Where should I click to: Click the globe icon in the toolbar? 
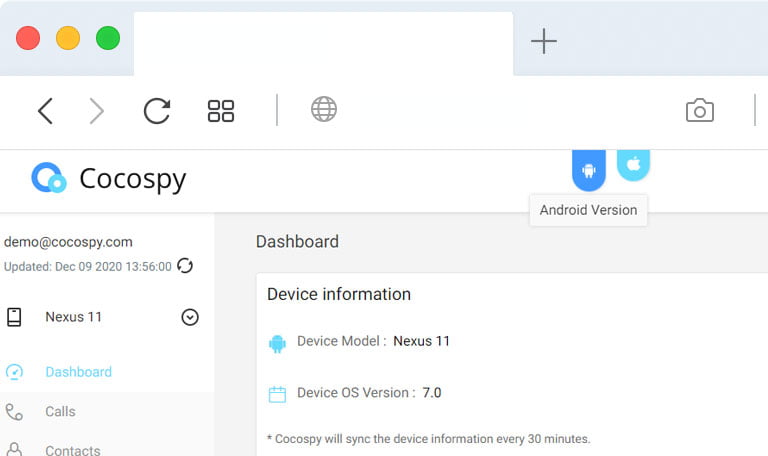click(324, 109)
